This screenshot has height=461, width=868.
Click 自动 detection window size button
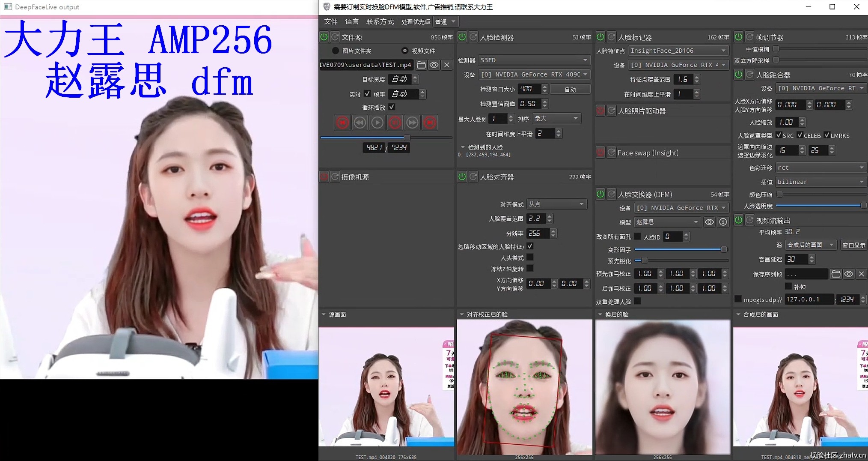tap(570, 89)
